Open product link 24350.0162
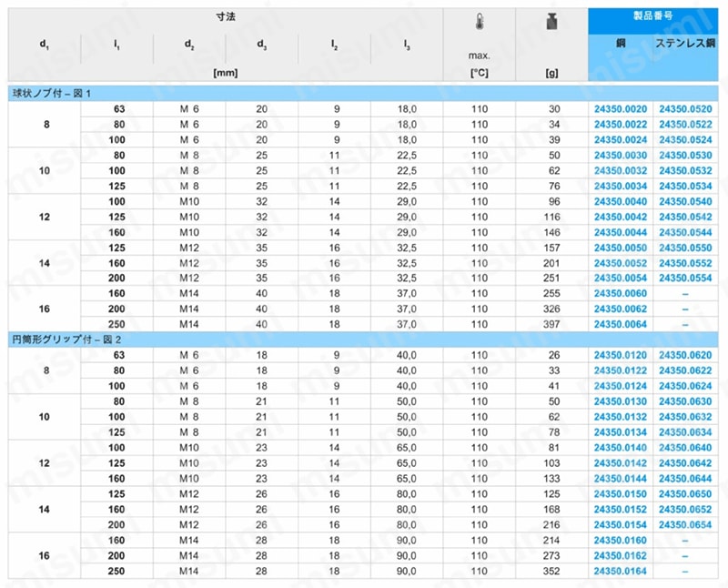 point(621,555)
